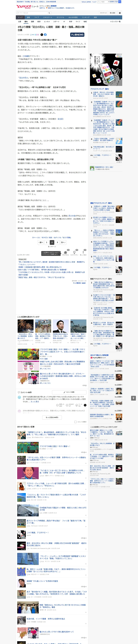Share the article on Facebook
Screen dimensions: 138x644
45,35
